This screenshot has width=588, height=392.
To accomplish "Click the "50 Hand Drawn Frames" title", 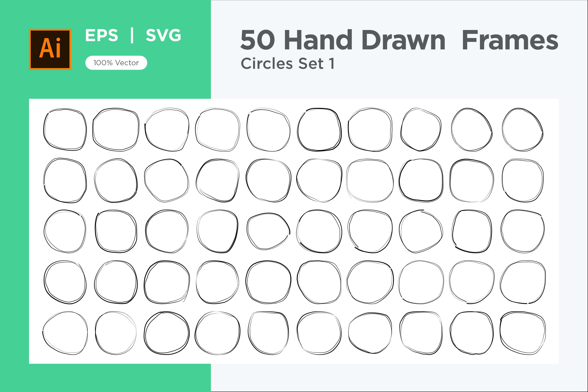I will 399,40.
